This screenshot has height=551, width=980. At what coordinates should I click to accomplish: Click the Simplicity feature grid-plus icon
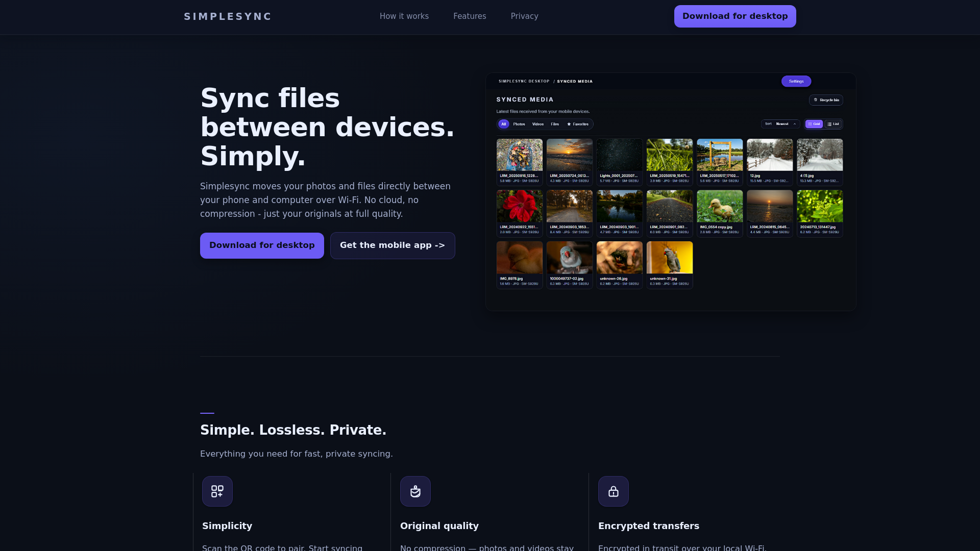click(217, 491)
